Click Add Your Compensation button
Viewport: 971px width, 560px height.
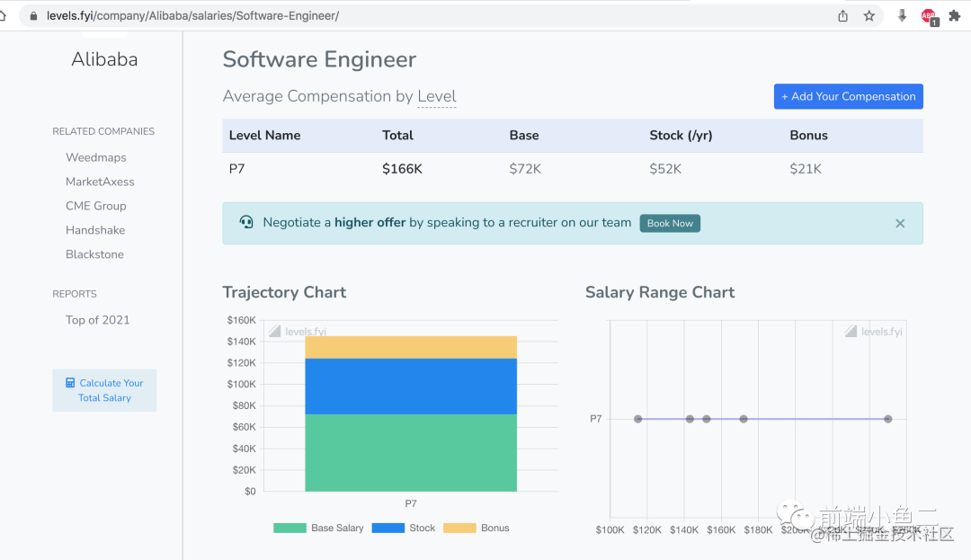849,96
